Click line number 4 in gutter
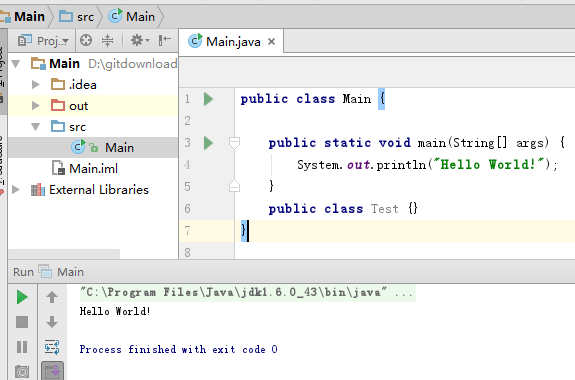 point(187,165)
